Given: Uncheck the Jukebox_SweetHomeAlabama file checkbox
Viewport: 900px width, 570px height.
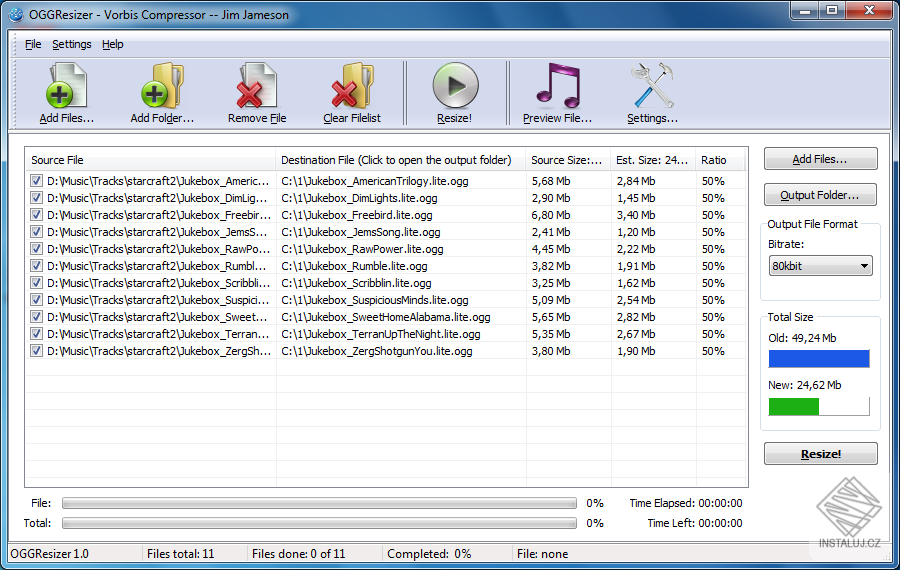Looking at the screenshot, I should tap(36, 317).
